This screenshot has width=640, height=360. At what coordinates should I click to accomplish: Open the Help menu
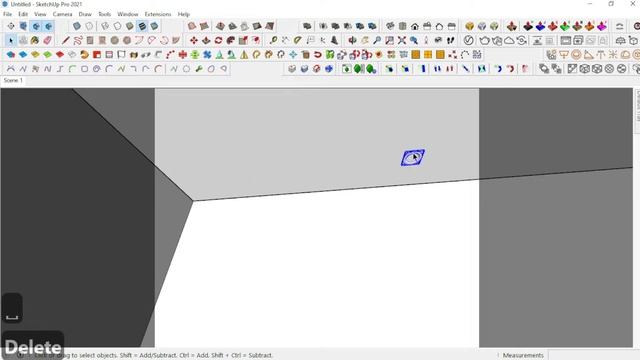pyautogui.click(x=184, y=14)
